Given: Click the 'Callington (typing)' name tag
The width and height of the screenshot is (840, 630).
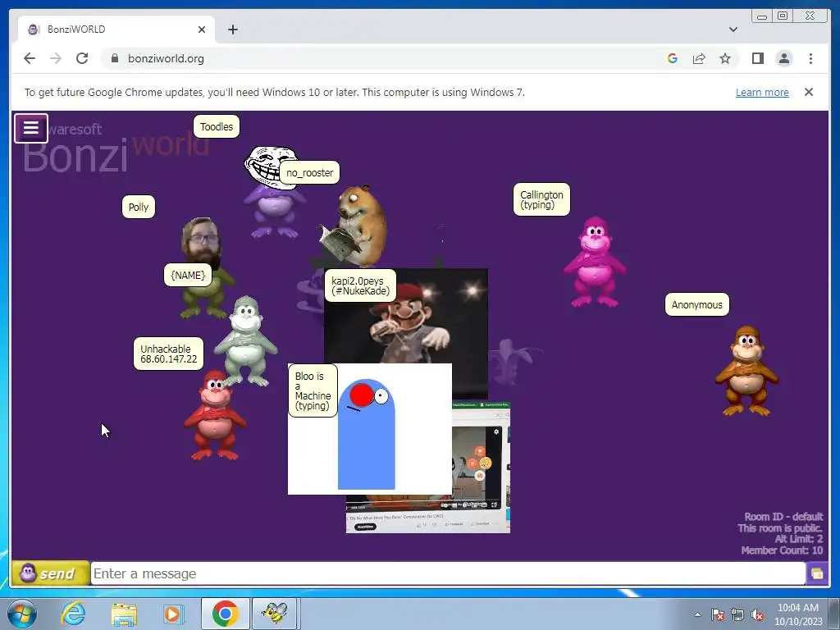Looking at the screenshot, I should click(x=541, y=200).
